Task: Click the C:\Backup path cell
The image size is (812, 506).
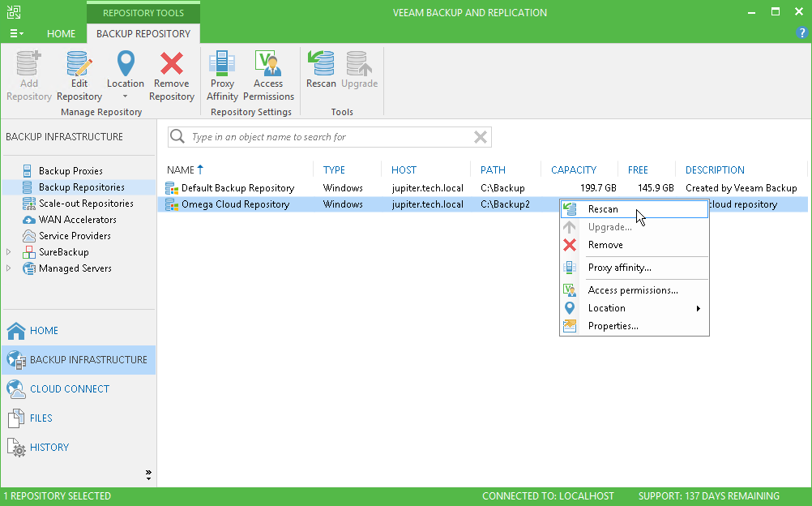Action: [x=502, y=187]
